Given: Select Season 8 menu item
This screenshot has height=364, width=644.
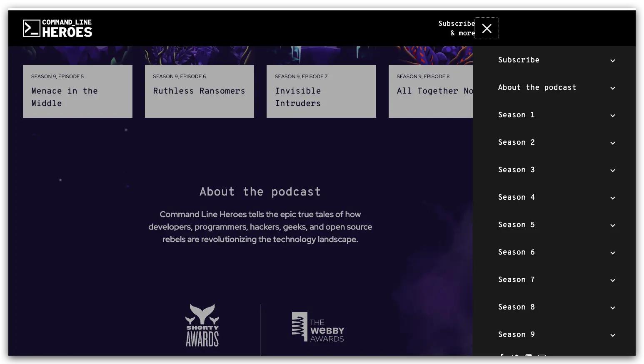Looking at the screenshot, I should [x=517, y=307].
